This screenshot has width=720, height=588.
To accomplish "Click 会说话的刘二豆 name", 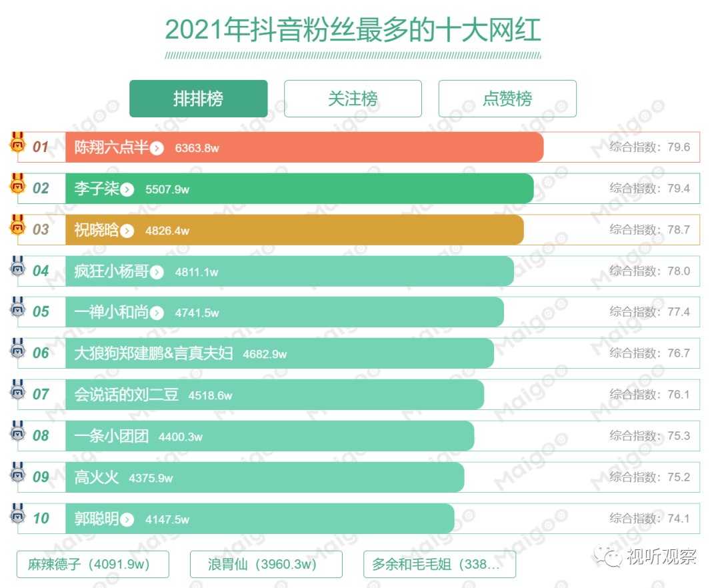I will coord(127,395).
